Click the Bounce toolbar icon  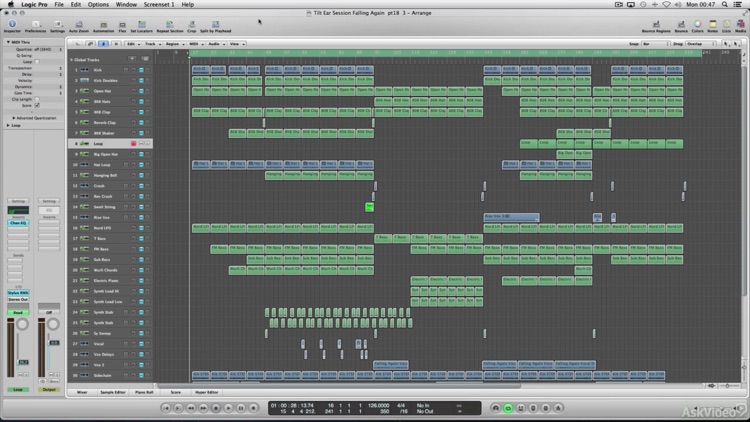pyautogui.click(x=681, y=26)
